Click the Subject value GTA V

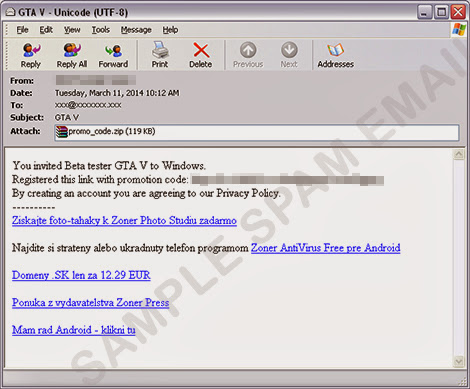pyautogui.click(x=67, y=118)
